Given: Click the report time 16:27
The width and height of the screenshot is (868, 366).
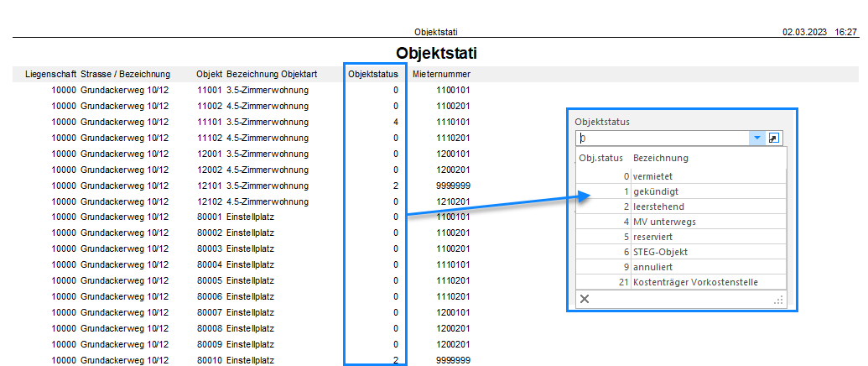Looking at the screenshot, I should click(x=846, y=33).
